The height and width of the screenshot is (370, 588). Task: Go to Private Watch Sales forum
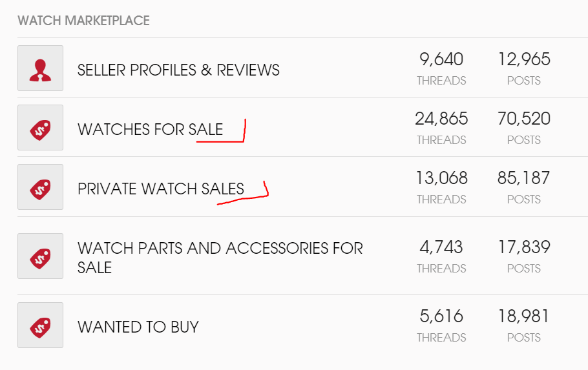coord(161,189)
